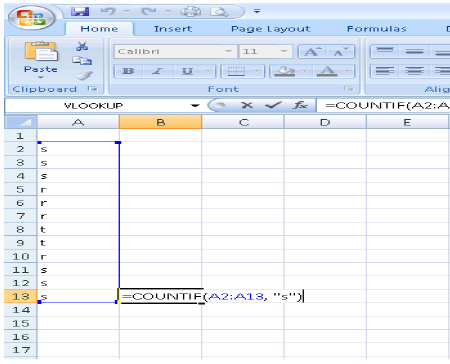Open the font size 11 dropdown
This screenshot has height=364, width=450.
click(284, 51)
